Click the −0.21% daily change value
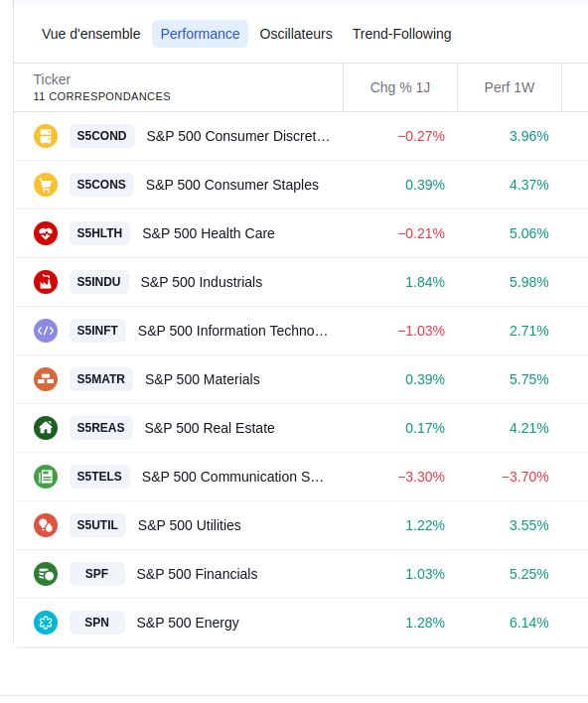Viewport: 588px width, 703px height. click(x=421, y=233)
